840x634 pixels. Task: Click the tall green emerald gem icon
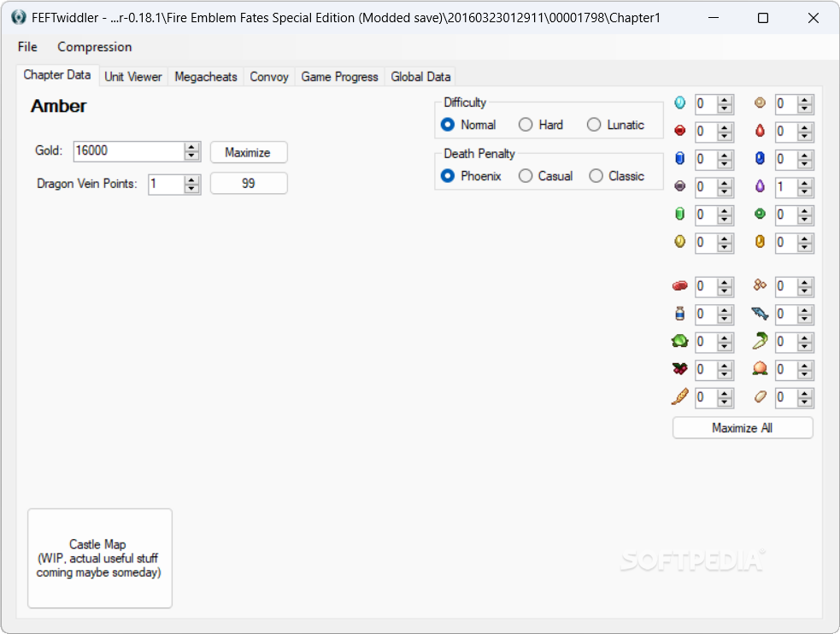[680, 214]
